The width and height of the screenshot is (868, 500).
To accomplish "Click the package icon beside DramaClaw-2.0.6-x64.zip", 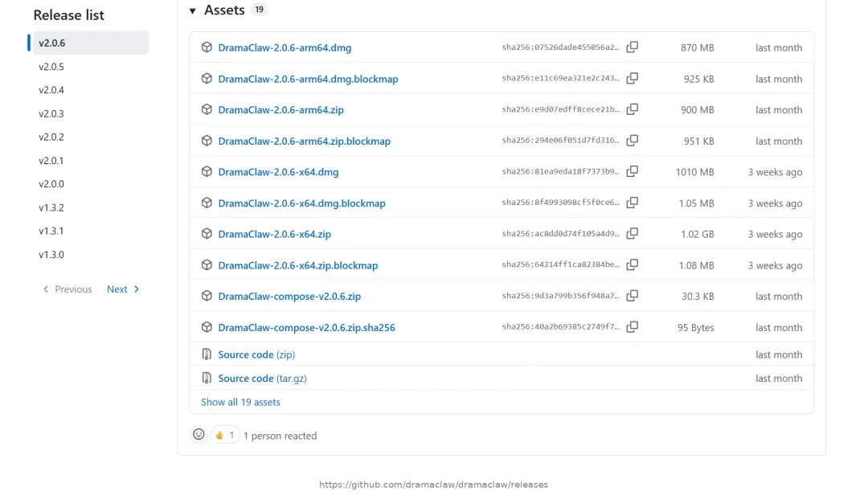I will (x=207, y=234).
